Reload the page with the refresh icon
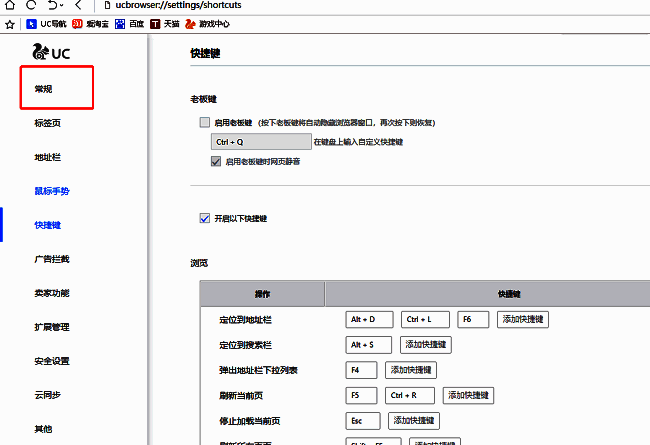The width and height of the screenshot is (650, 445). coord(31,5)
